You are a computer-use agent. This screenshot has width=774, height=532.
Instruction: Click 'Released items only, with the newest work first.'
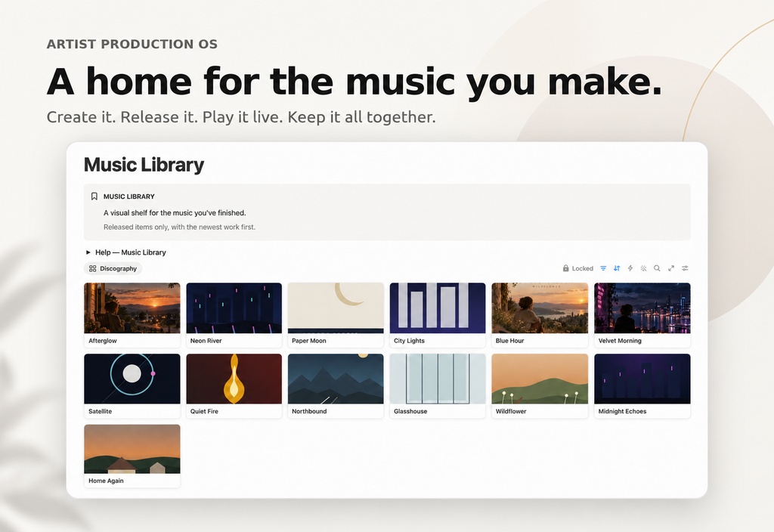click(180, 227)
